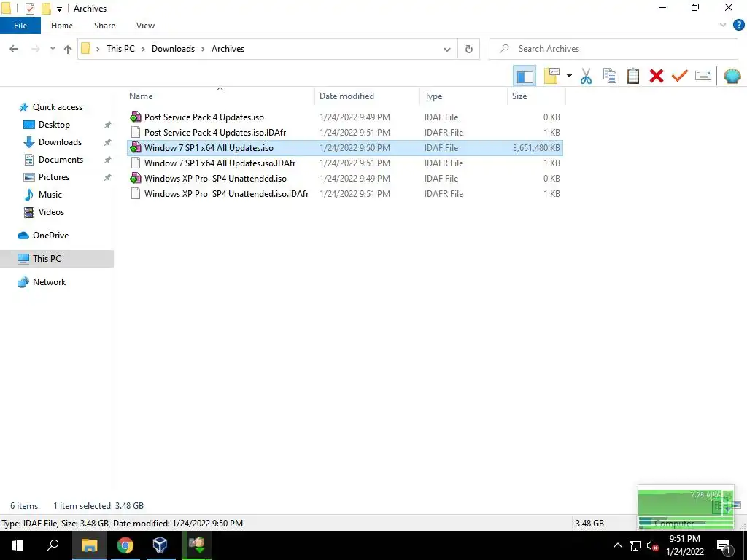The width and height of the screenshot is (747, 560).
Task: Click the red X Delete icon
Action: (656, 76)
